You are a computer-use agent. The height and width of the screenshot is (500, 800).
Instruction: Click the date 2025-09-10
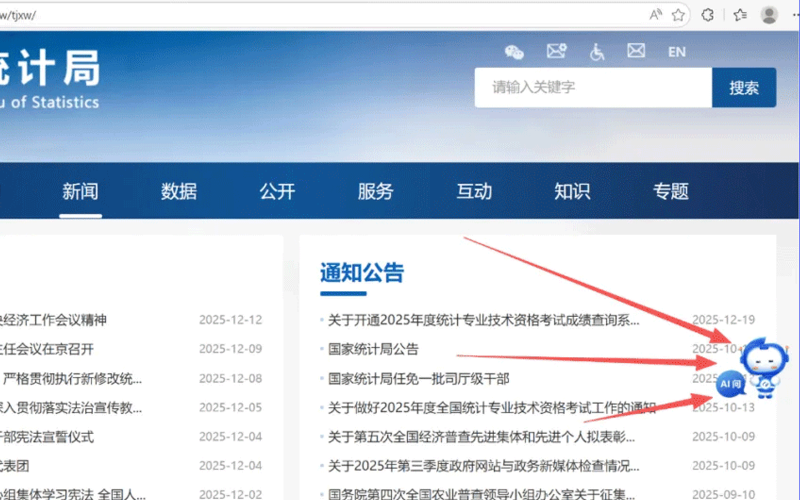click(x=723, y=494)
